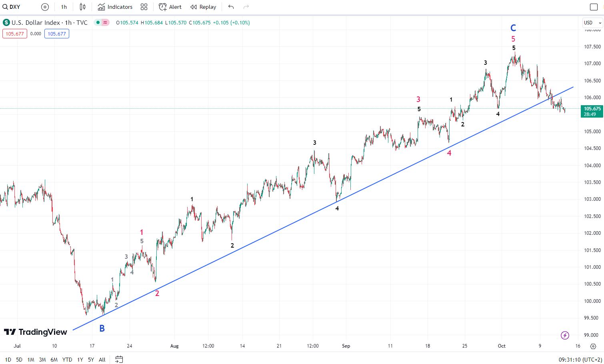Select the 1M time range
The image size is (604, 364).
(x=31, y=360)
